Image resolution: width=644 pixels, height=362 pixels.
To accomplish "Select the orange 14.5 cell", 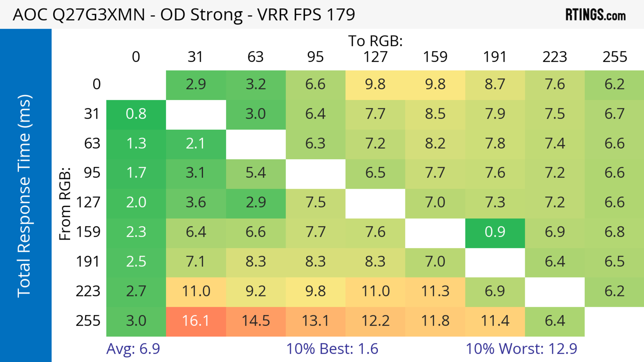I will (x=256, y=321).
